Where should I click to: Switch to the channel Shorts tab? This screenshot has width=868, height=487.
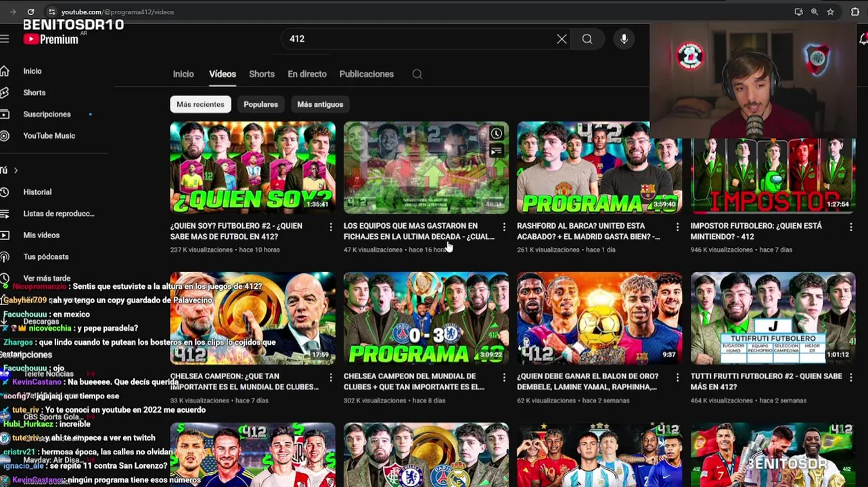[262, 74]
